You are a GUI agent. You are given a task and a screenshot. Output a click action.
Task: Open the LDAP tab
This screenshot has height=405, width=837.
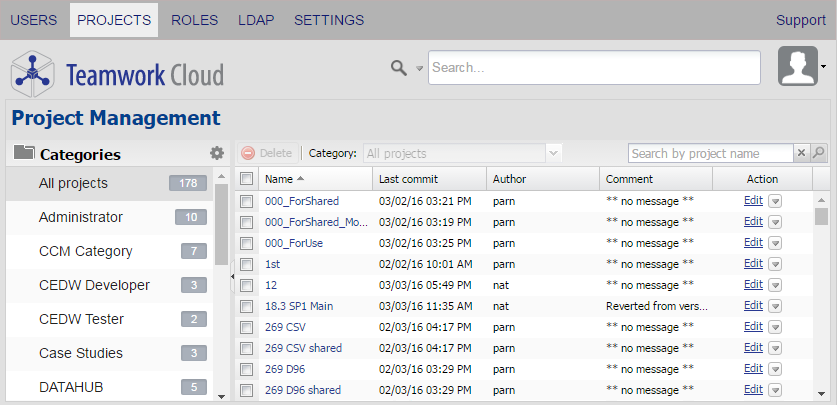pyautogui.click(x=256, y=20)
